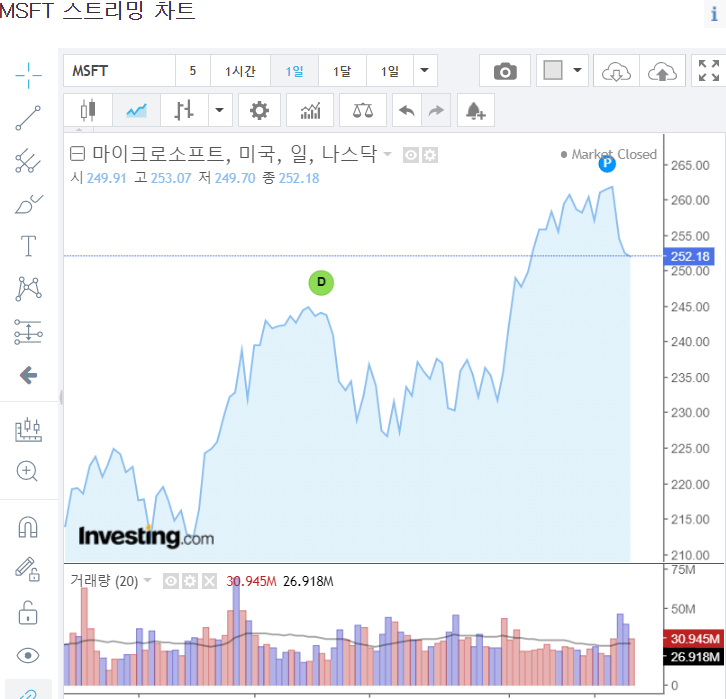This screenshot has height=699, width=726.
Task: Click the 30.945M volume axis label
Action: tap(693, 639)
